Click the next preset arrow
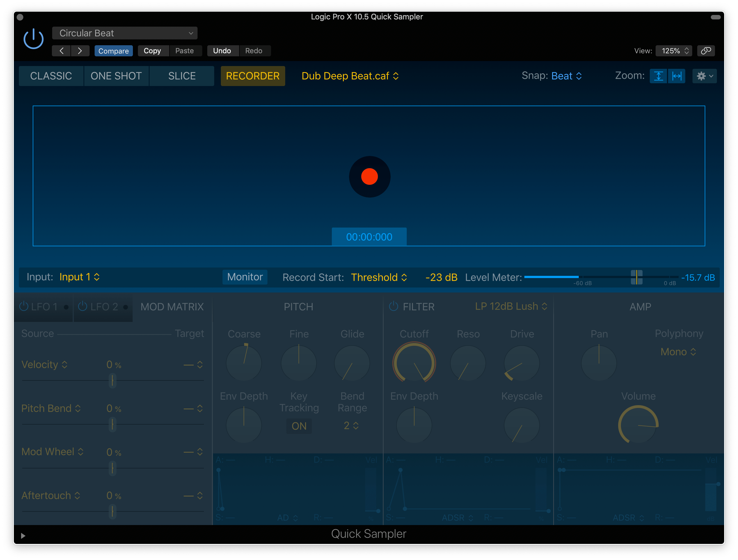 coord(80,51)
